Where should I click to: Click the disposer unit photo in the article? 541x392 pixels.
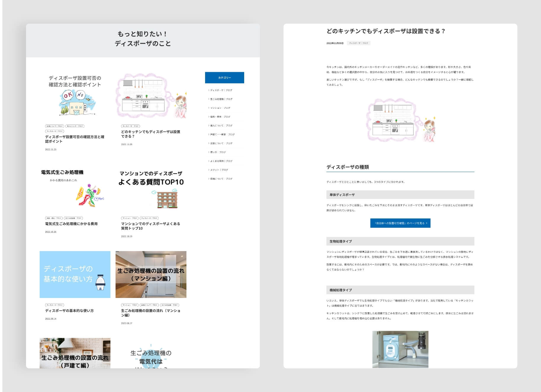400,349
